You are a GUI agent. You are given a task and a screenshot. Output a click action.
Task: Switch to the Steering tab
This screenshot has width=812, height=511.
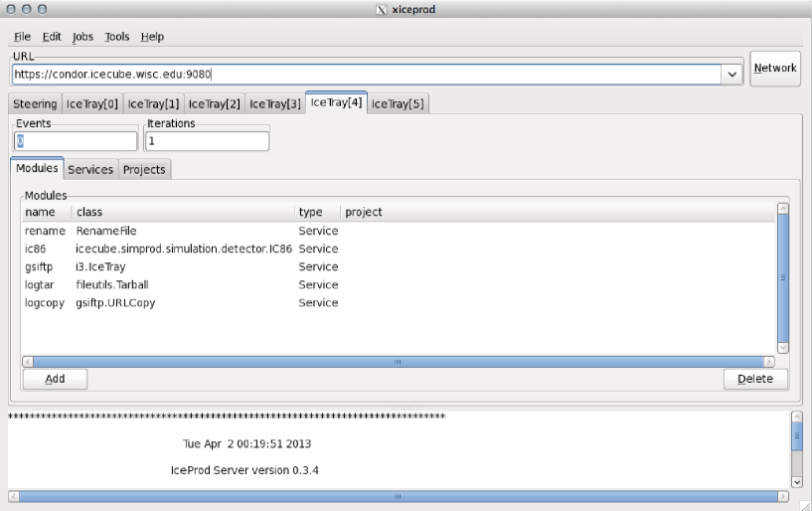pos(35,103)
